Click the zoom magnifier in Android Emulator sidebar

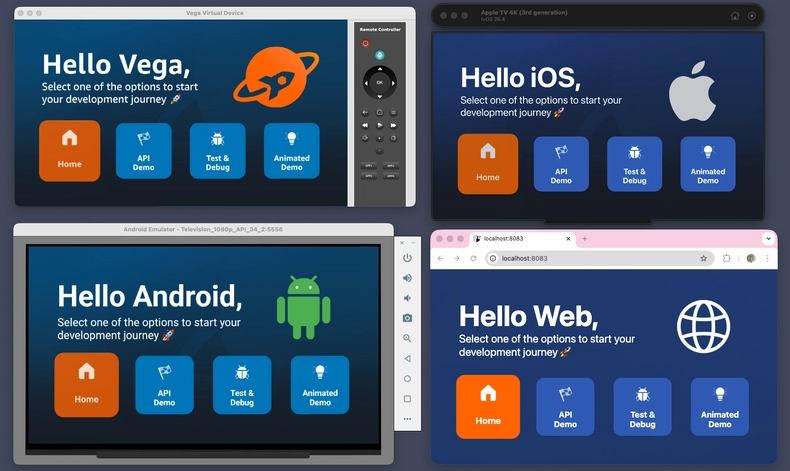[407, 339]
